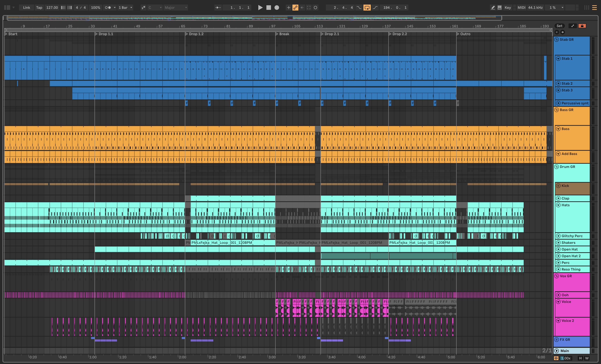Click the Play button in transport
The height and width of the screenshot is (364, 601).
[x=260, y=8]
